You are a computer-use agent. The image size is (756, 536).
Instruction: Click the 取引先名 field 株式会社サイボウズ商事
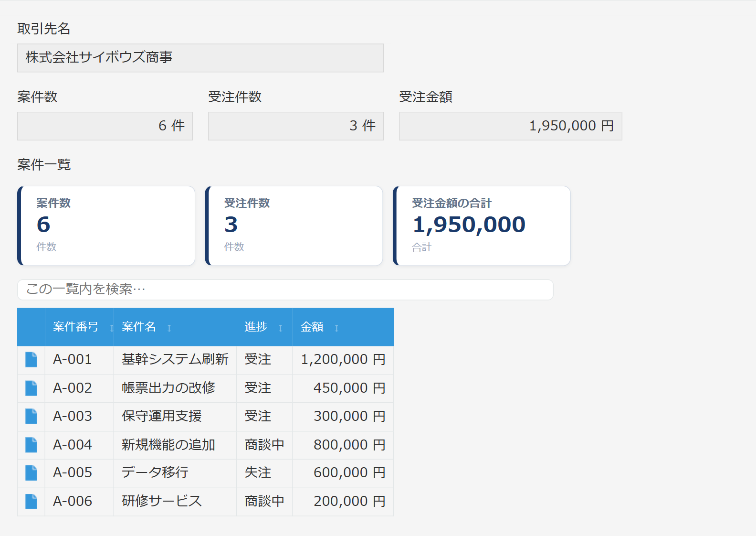(x=200, y=58)
